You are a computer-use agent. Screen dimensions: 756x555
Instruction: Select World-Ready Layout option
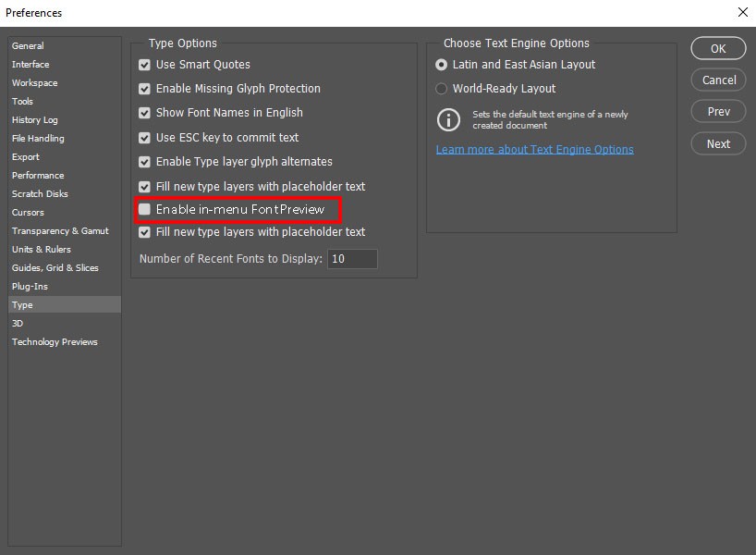(x=441, y=89)
